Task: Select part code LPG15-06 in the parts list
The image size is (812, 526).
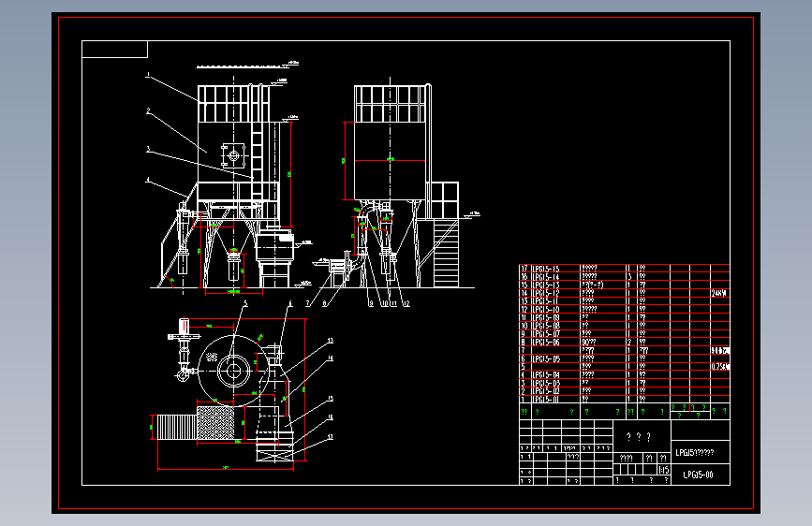Action: point(546,343)
